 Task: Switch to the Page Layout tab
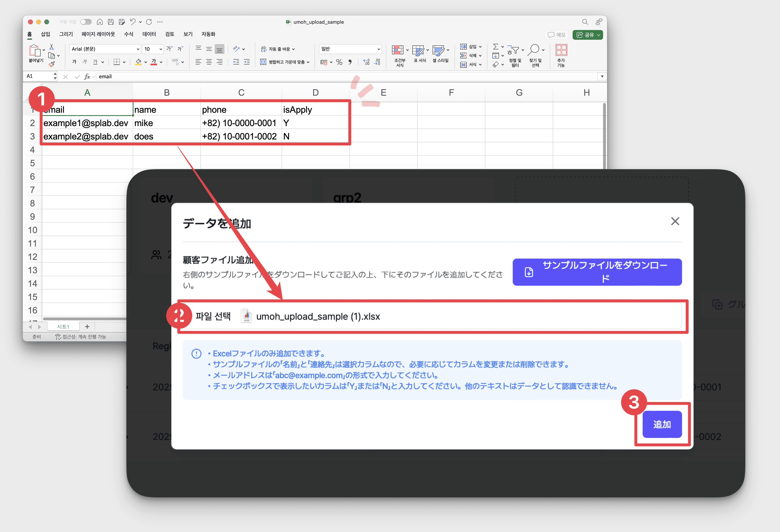98,34
